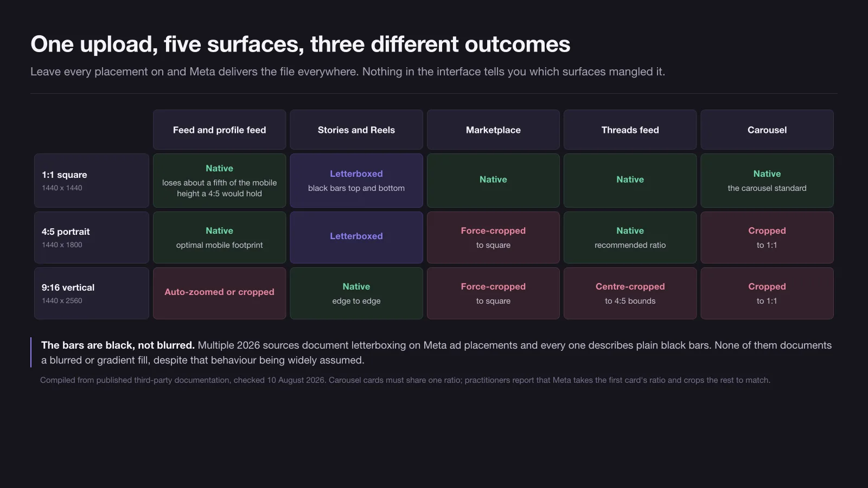Click the Native cell for 1:1 square Threads feed

630,181
